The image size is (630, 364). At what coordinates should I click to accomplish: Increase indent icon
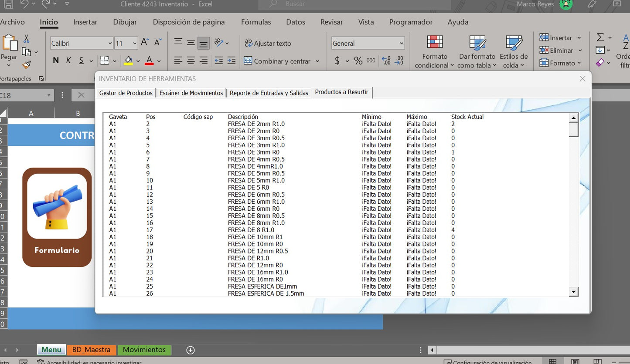pyautogui.click(x=232, y=61)
